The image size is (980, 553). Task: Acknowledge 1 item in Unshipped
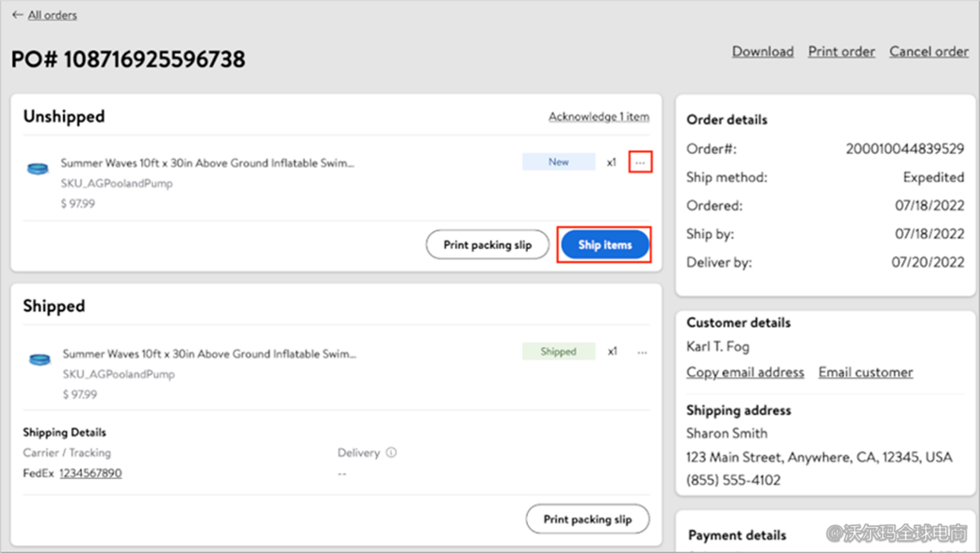(598, 117)
